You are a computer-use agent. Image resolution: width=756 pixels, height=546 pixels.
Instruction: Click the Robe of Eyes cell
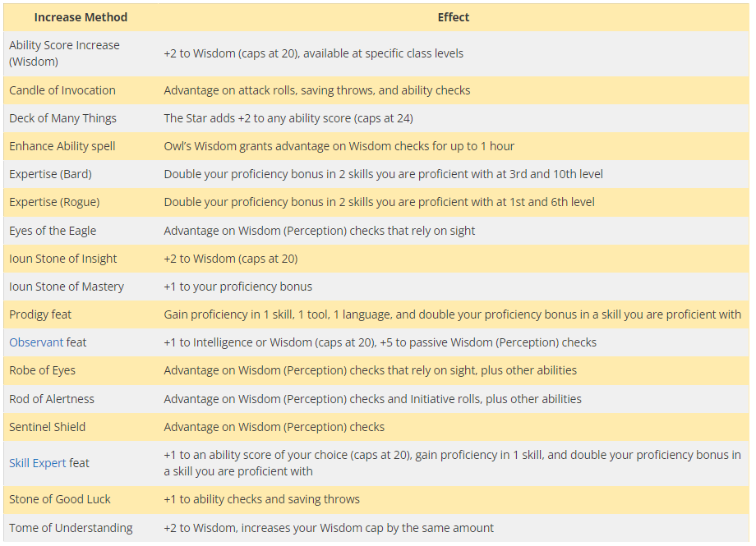pos(42,370)
